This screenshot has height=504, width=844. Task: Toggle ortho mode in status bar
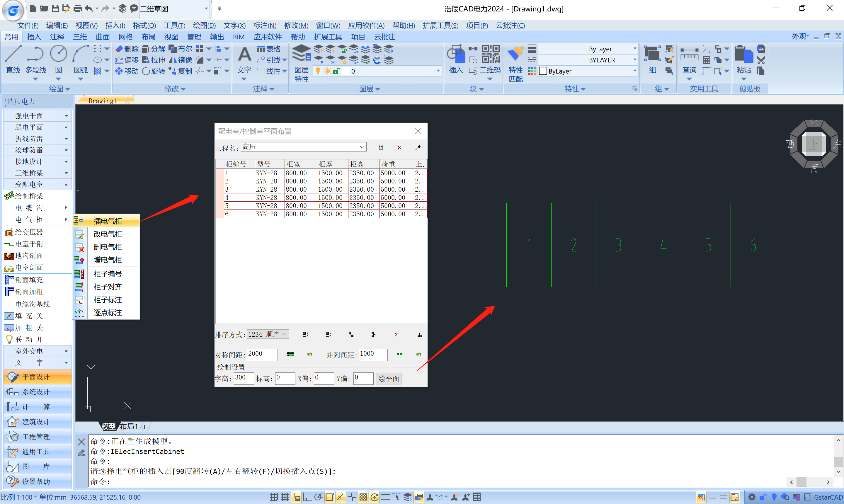(307, 497)
